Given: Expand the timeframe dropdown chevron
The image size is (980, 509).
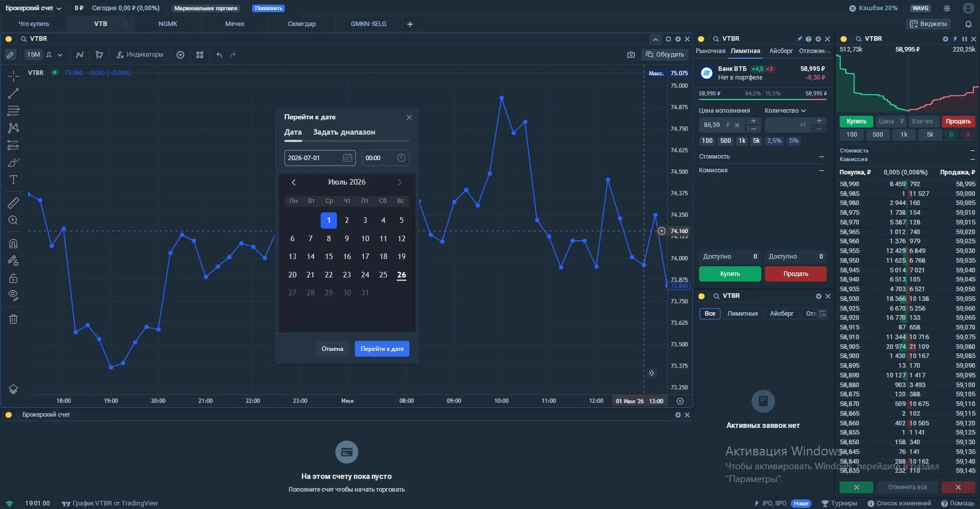Looking at the screenshot, I should click(60, 55).
